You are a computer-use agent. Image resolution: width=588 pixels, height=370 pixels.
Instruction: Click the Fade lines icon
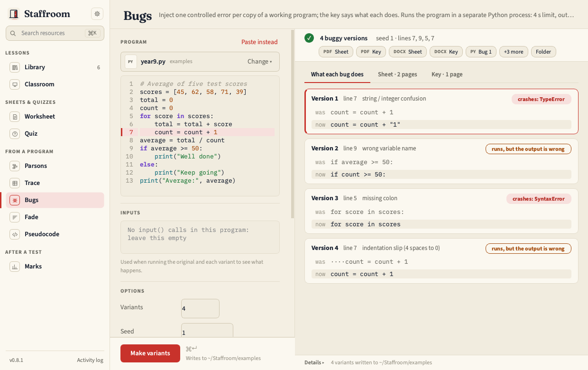pos(15,217)
